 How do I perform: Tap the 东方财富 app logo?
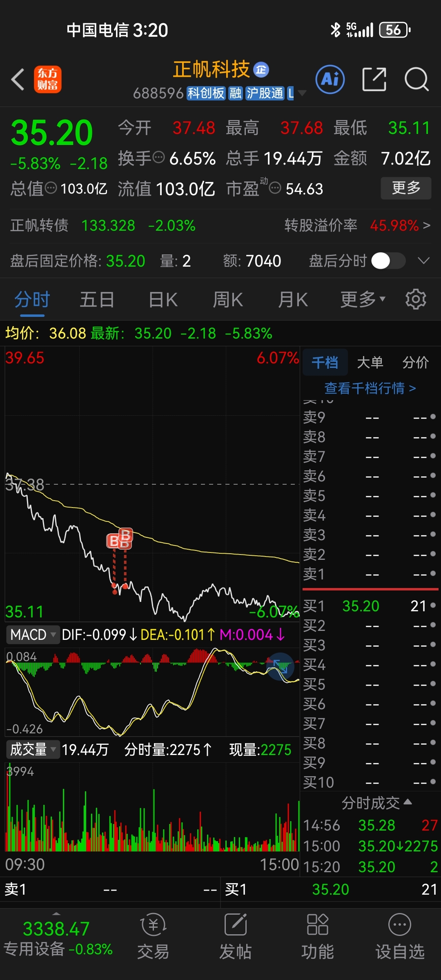tap(48, 79)
